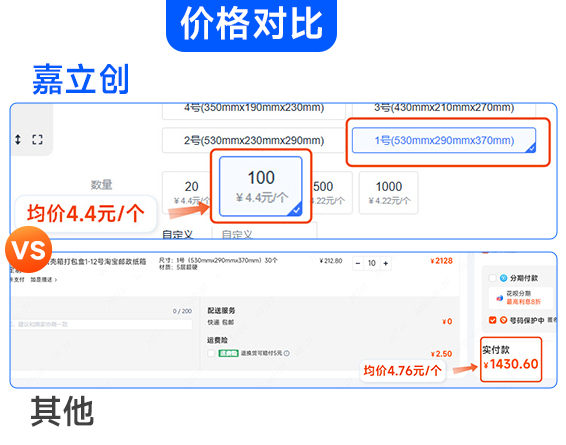Enable the 分期付款 checkbox
The image size is (566, 445).
point(492,278)
